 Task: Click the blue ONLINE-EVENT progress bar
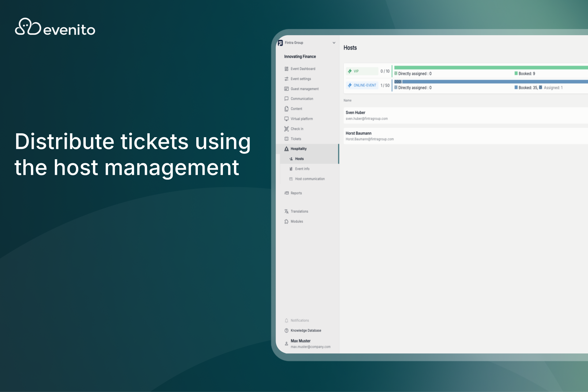click(495, 82)
